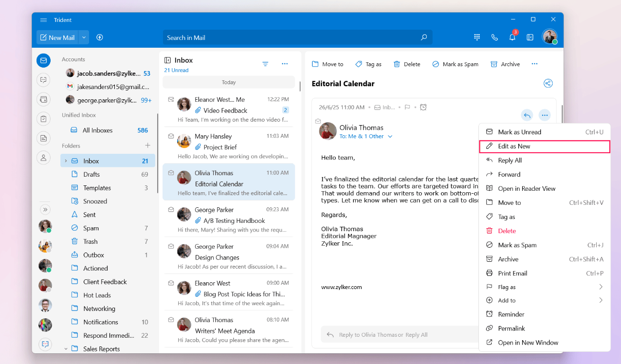Click the lightning quick actions icon
This screenshot has height=364, width=621.
click(100, 37)
